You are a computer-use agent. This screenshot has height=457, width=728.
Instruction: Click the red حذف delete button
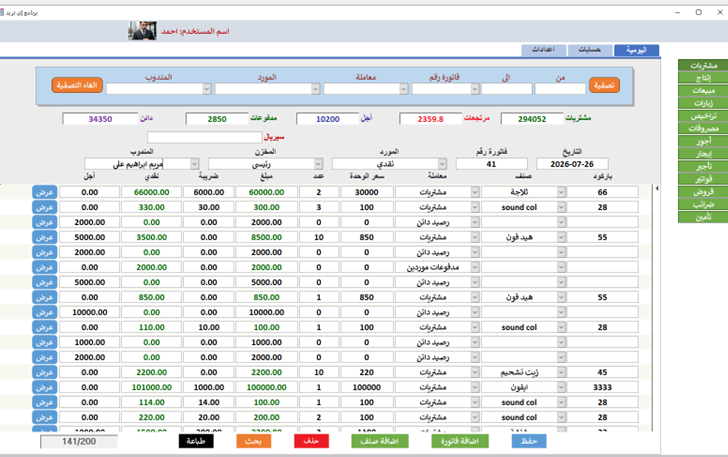point(311,441)
